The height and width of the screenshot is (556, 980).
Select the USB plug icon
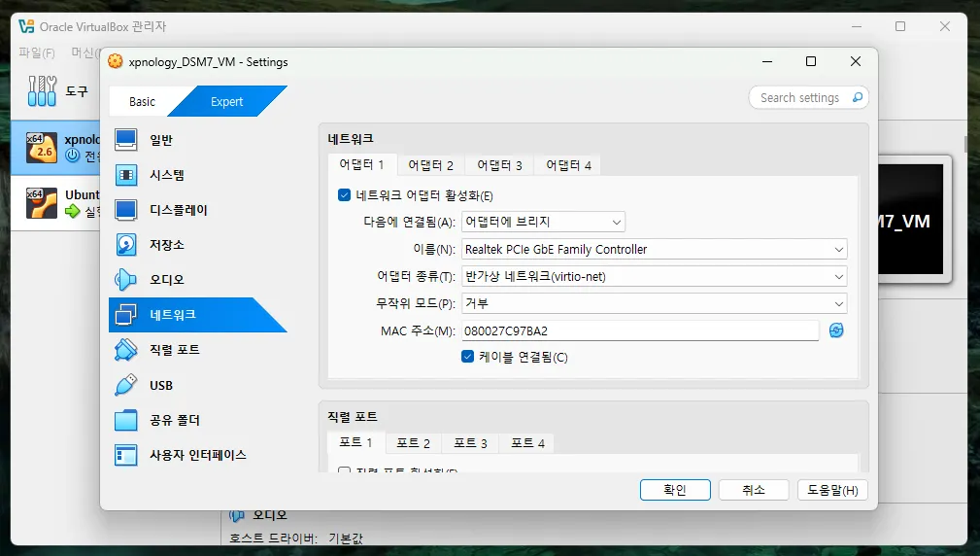(x=125, y=385)
